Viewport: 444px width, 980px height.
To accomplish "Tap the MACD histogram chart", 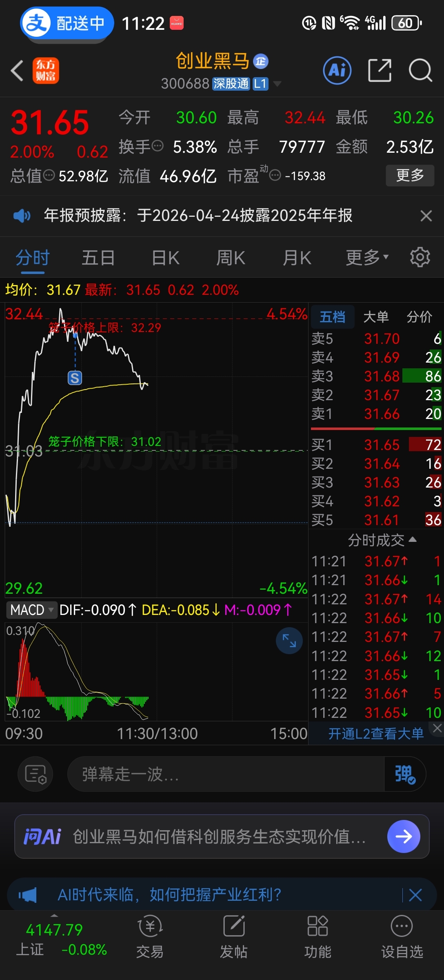I will 156,672.
